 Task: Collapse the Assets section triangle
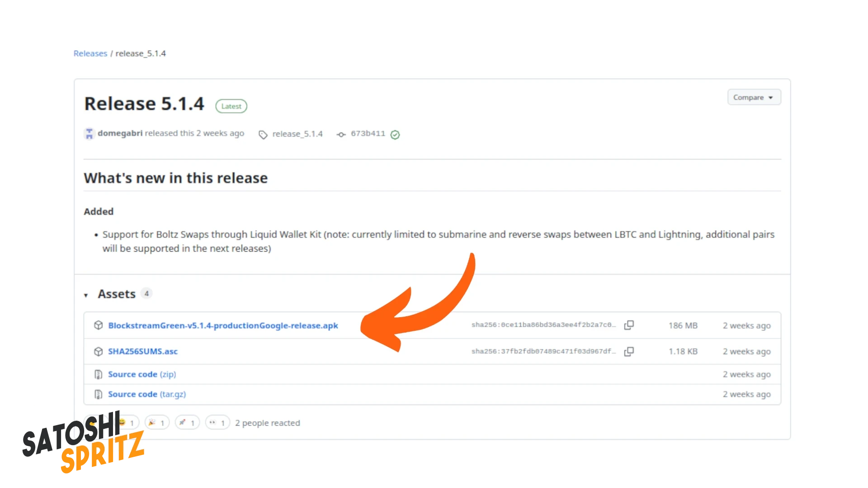tap(86, 295)
